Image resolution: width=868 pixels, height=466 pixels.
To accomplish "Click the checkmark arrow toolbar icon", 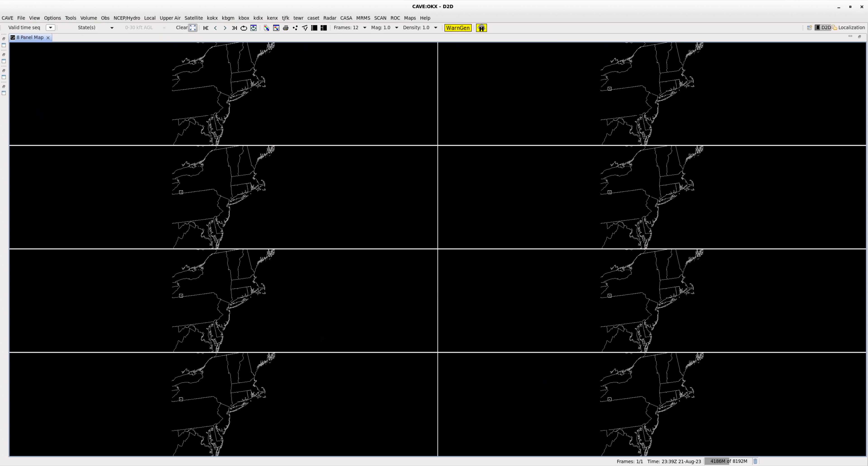I will click(x=305, y=28).
